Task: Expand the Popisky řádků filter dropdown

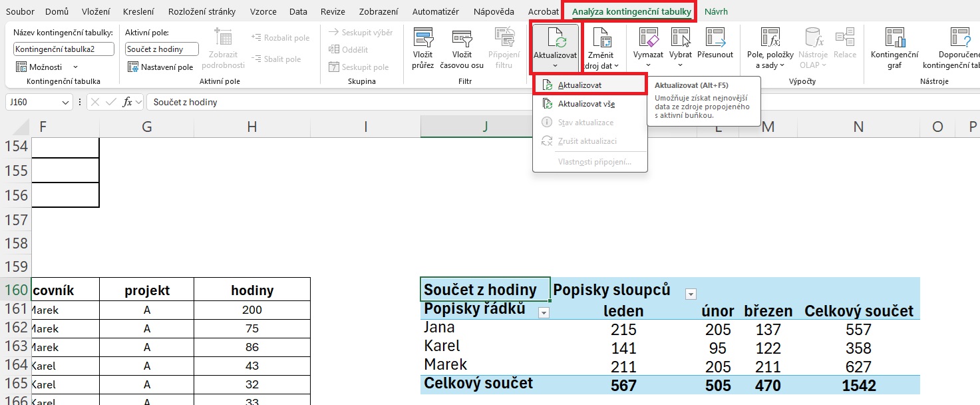Action: point(544,312)
